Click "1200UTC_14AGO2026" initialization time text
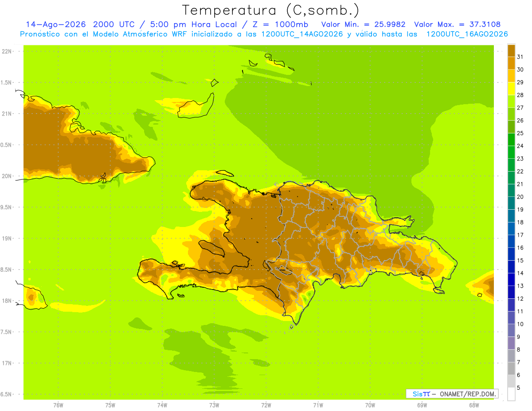This screenshot has height=411, width=532. tap(301, 34)
